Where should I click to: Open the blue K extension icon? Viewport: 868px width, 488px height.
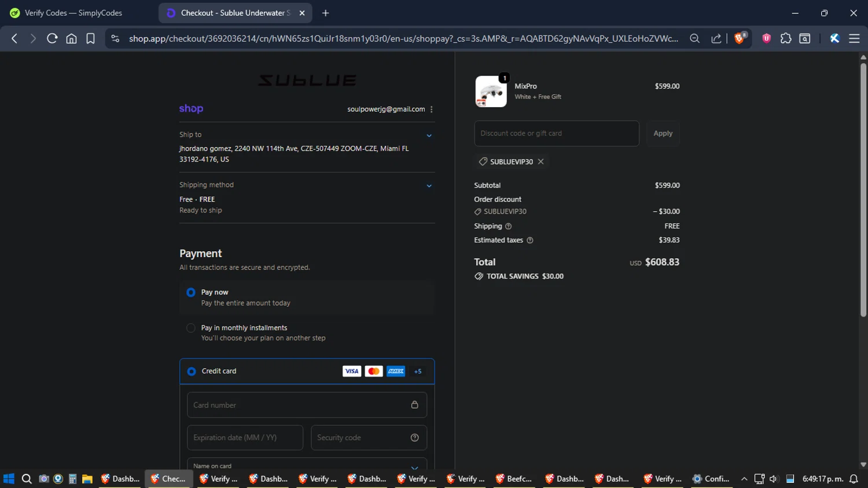(x=834, y=38)
